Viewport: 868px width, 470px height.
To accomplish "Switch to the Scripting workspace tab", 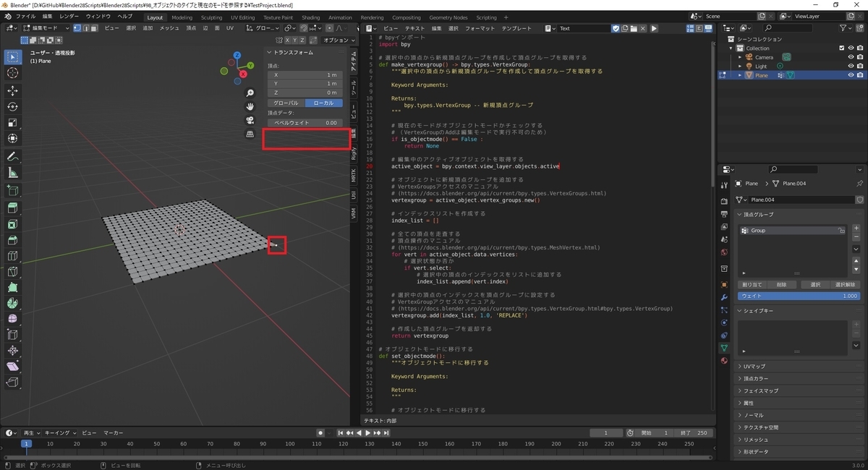I will tap(486, 17).
